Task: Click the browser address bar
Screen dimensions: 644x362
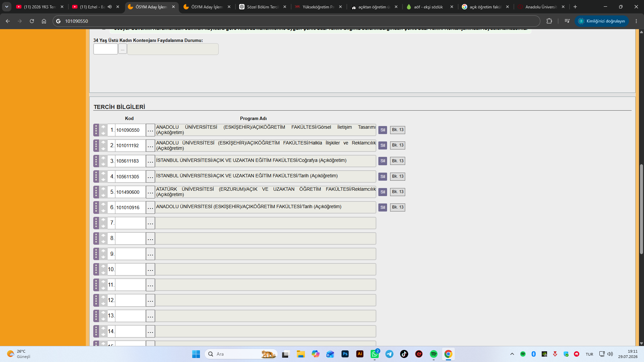Action: [297, 21]
